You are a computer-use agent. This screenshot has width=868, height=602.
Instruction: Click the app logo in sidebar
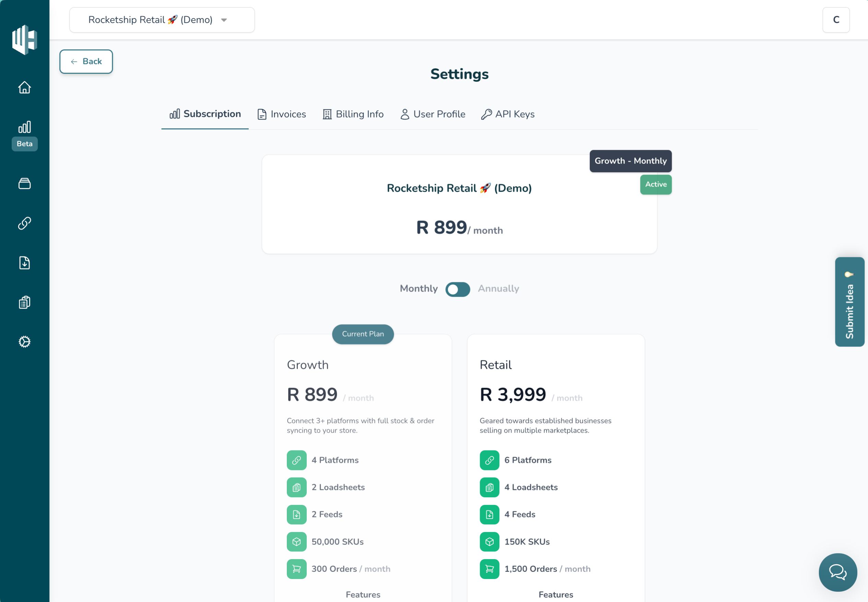[x=24, y=39]
